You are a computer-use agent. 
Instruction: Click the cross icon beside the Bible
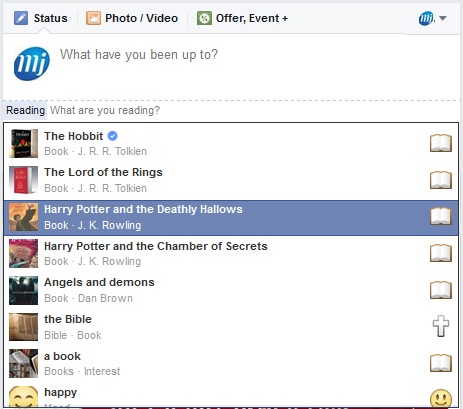point(441,326)
